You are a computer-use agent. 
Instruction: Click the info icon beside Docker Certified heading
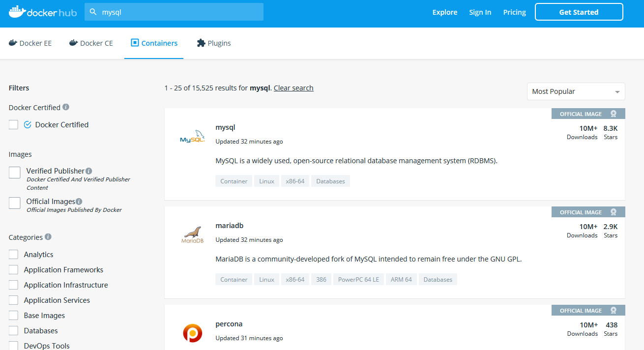pyautogui.click(x=66, y=107)
